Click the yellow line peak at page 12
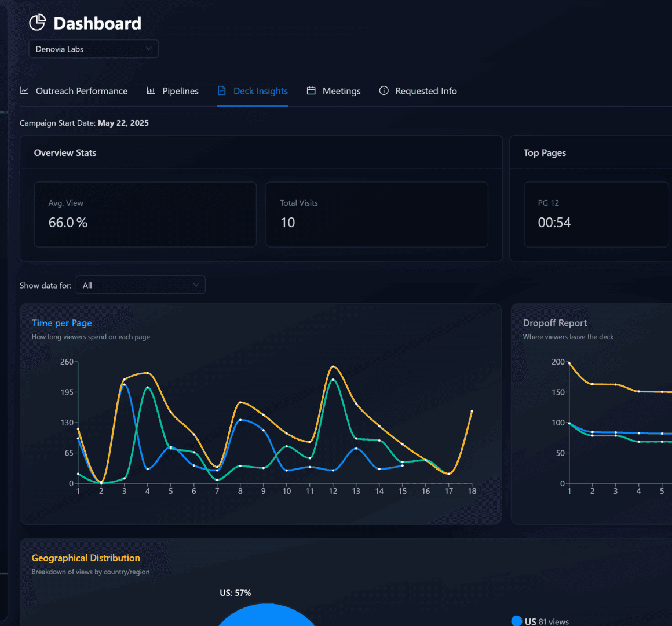Viewport: 672px width, 626px height. pos(333,366)
